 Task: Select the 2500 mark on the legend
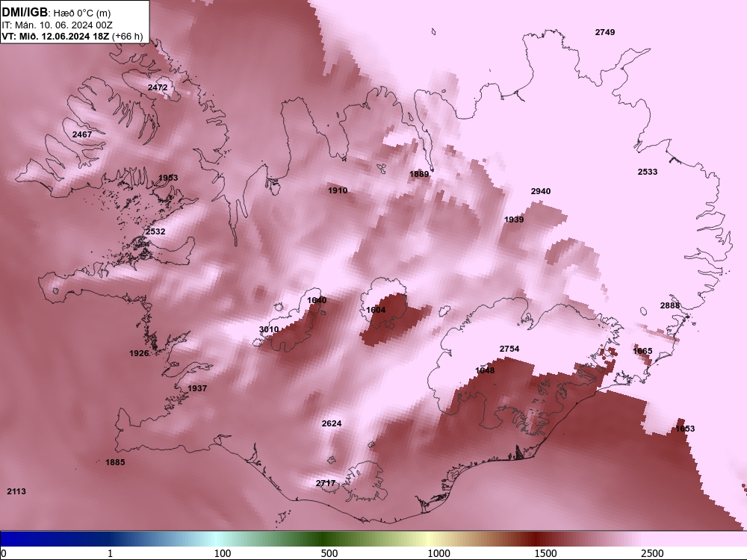[652, 553]
